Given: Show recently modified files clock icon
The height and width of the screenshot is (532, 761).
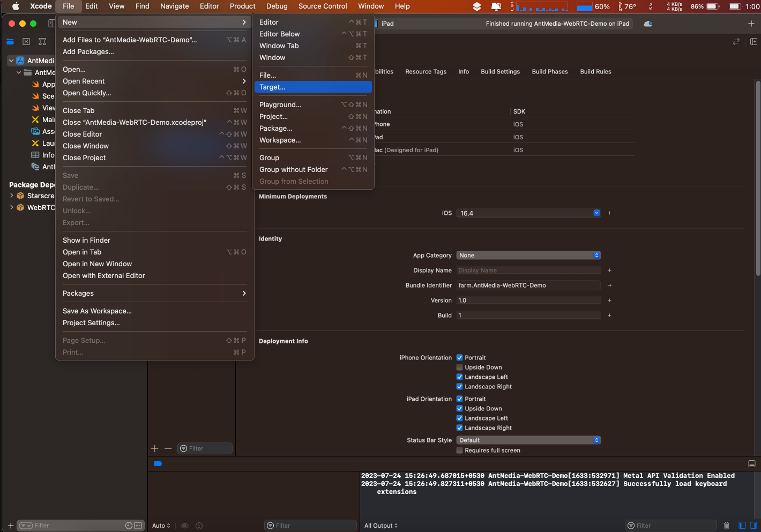Looking at the screenshot, I should (x=129, y=526).
